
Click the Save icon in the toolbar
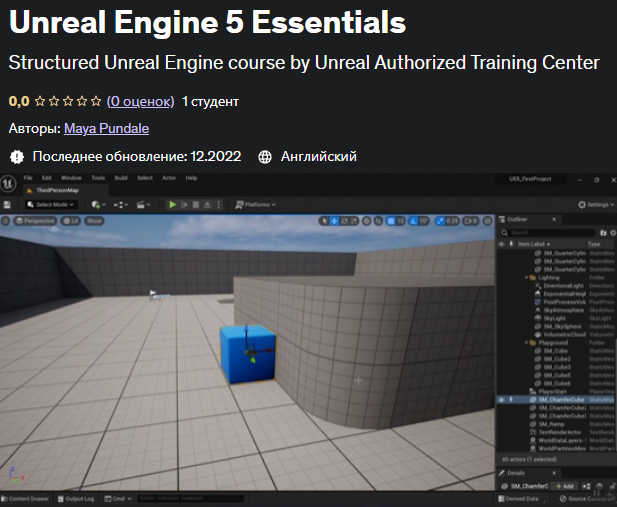pos(8,204)
